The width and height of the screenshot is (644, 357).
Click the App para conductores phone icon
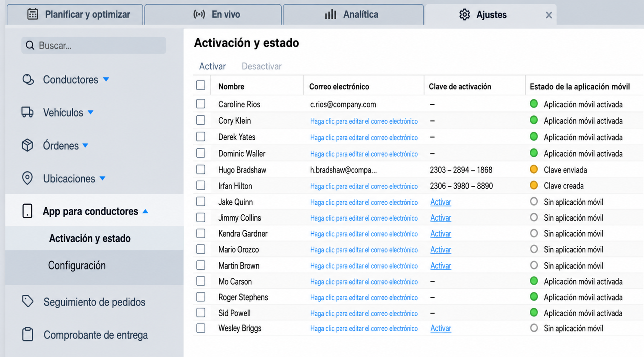tap(27, 211)
